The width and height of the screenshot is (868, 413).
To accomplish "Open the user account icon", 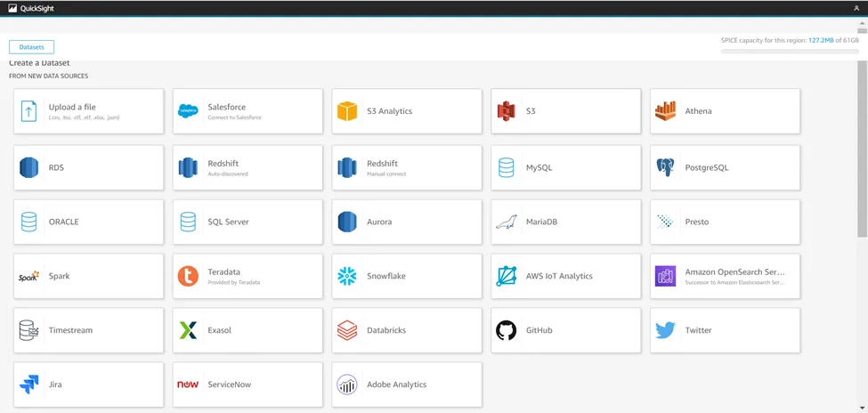I will point(856,8).
